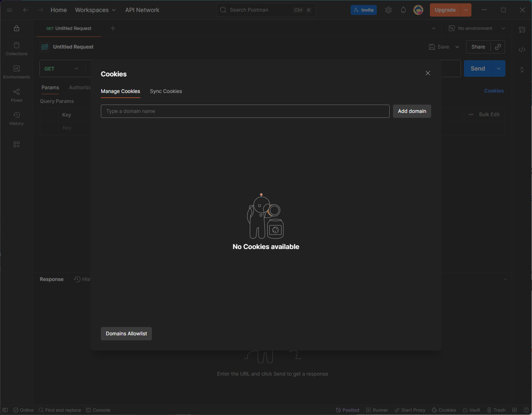Screen dimensions: 532x415
Task: Open the notifications bell
Action: (403, 10)
